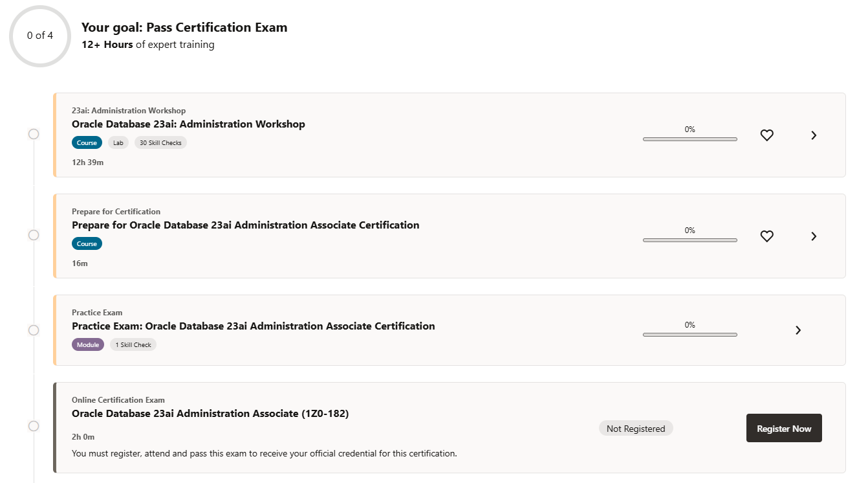Click the 0 of 4 progress circle
This screenshot has width=868, height=483.
40,36
